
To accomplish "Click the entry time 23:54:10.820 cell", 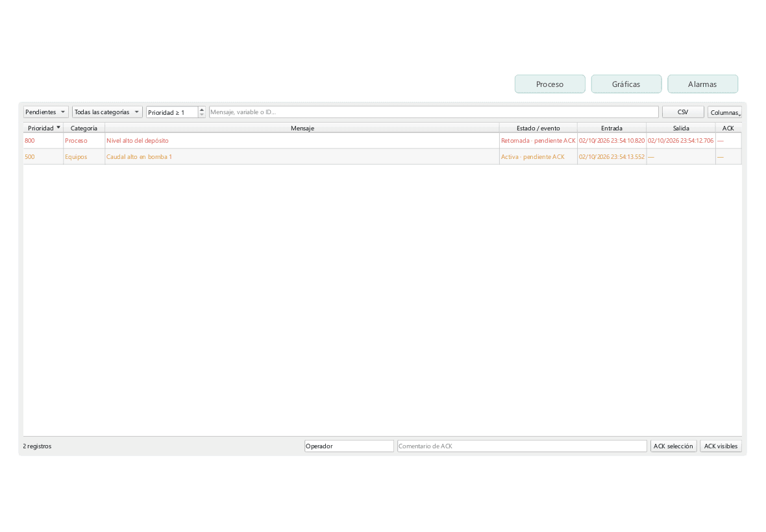I will [612, 141].
